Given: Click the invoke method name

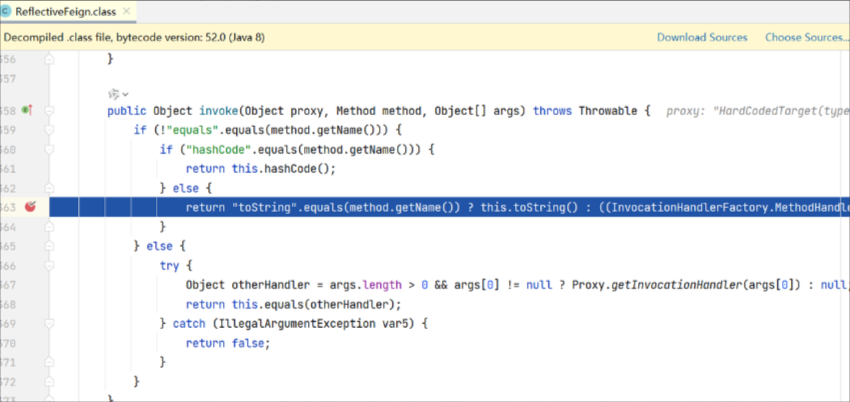Looking at the screenshot, I should [x=218, y=111].
